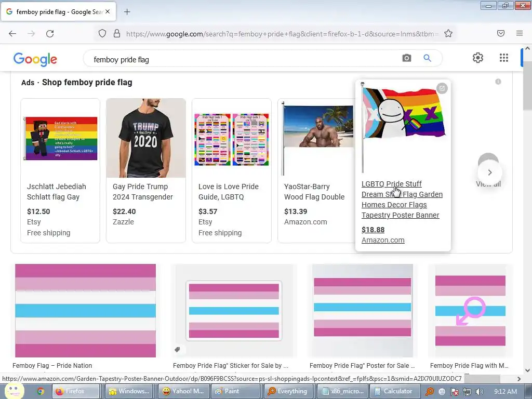532x399 pixels.
Task: Go back using the browser back arrow
Action: pos(12,33)
